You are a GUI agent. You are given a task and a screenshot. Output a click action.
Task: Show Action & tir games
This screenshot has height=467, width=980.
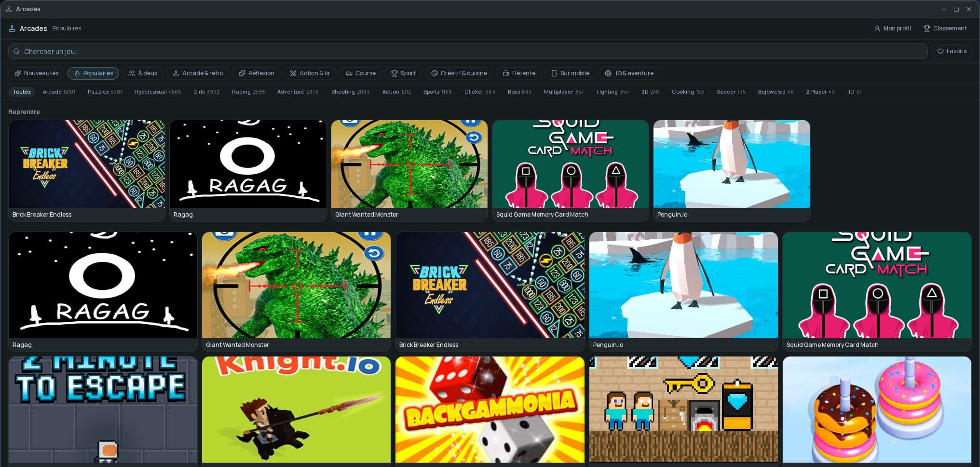click(x=310, y=73)
